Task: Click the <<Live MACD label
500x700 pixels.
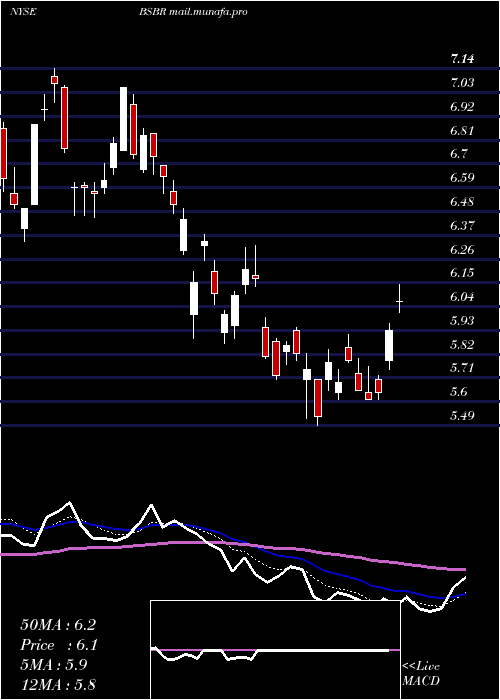Action: (421, 674)
